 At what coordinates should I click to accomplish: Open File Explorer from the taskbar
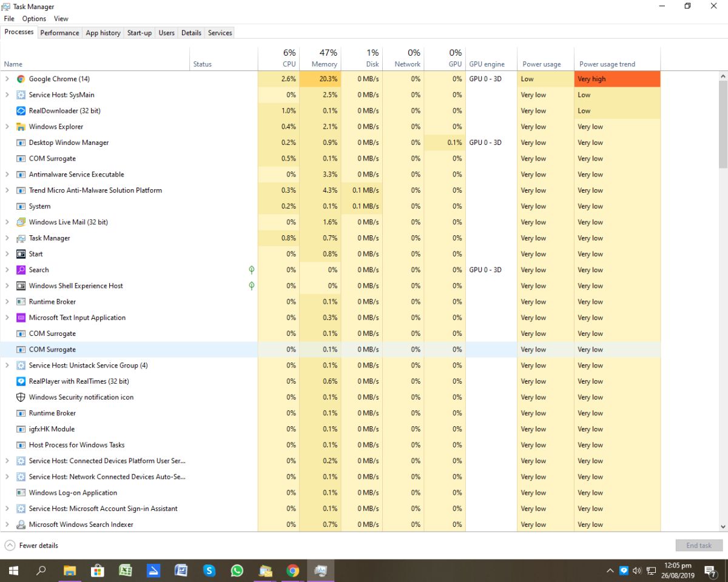point(70,570)
